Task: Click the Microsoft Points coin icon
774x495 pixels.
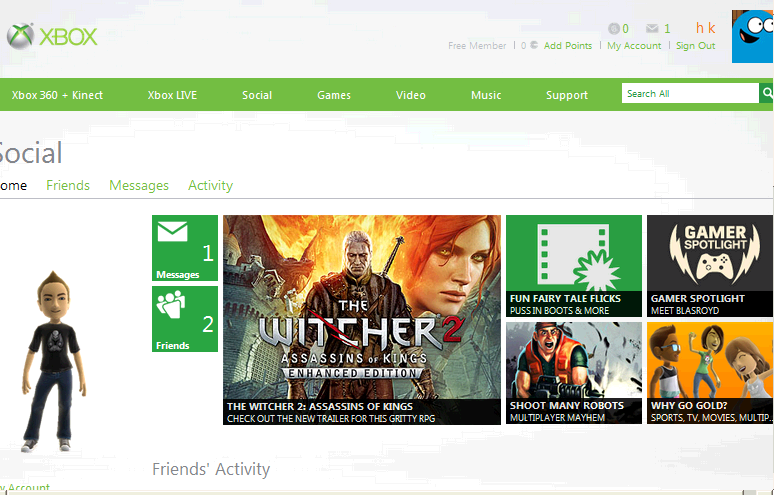Action: pos(534,45)
